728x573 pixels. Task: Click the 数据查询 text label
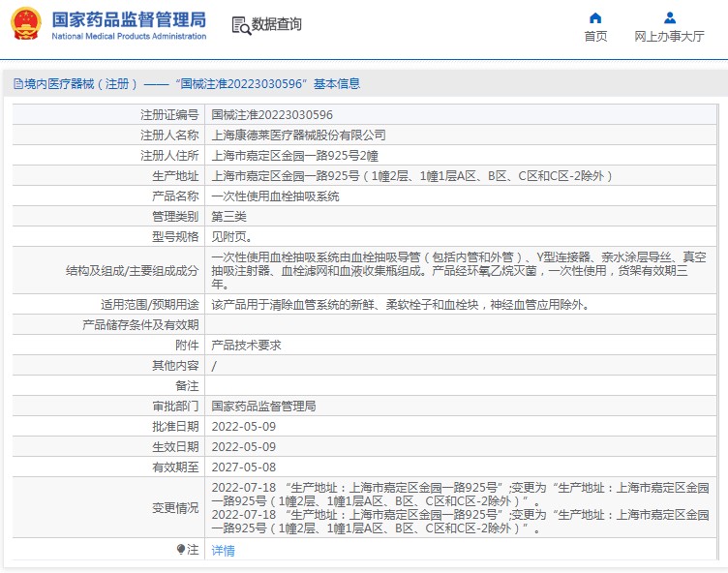(277, 24)
